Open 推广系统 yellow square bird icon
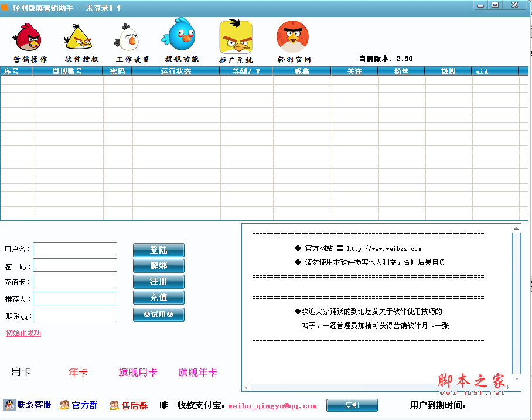The height and width of the screenshot is (420, 532). click(x=236, y=37)
